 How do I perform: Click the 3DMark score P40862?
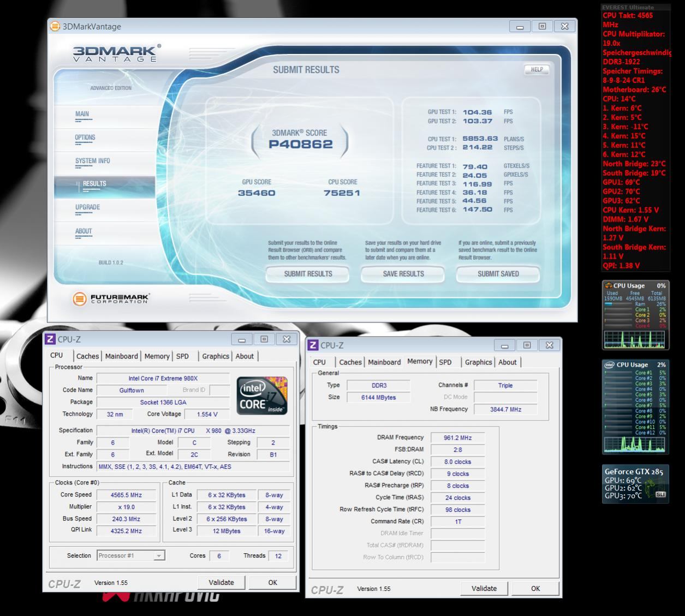click(301, 145)
